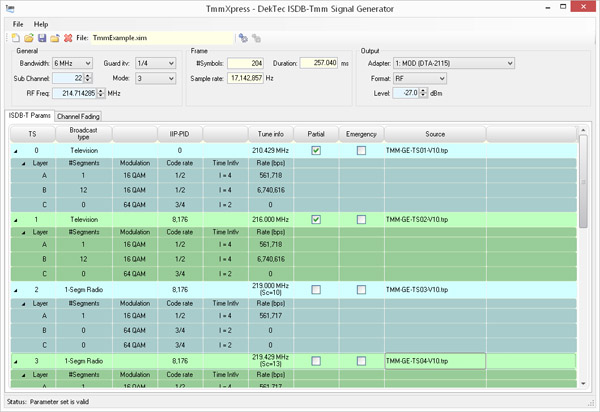
Task: Uncheck Partial checkbox for TS 0
Action: pos(316,151)
